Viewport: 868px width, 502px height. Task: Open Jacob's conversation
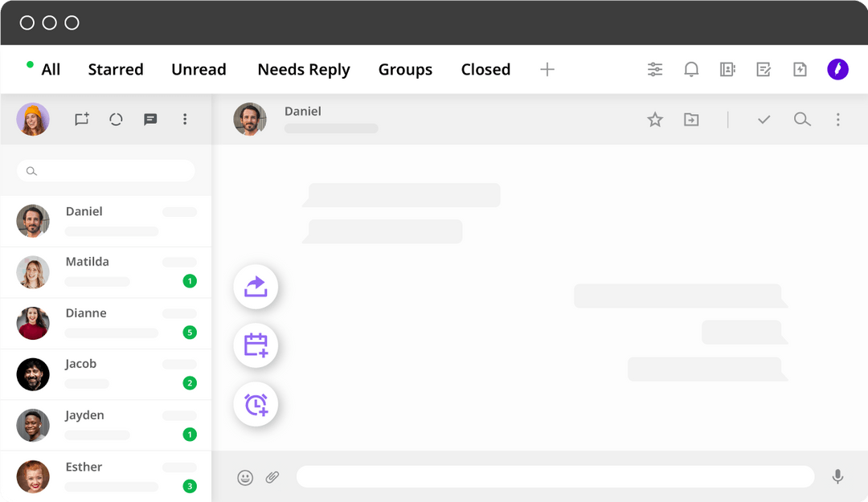[x=106, y=375]
